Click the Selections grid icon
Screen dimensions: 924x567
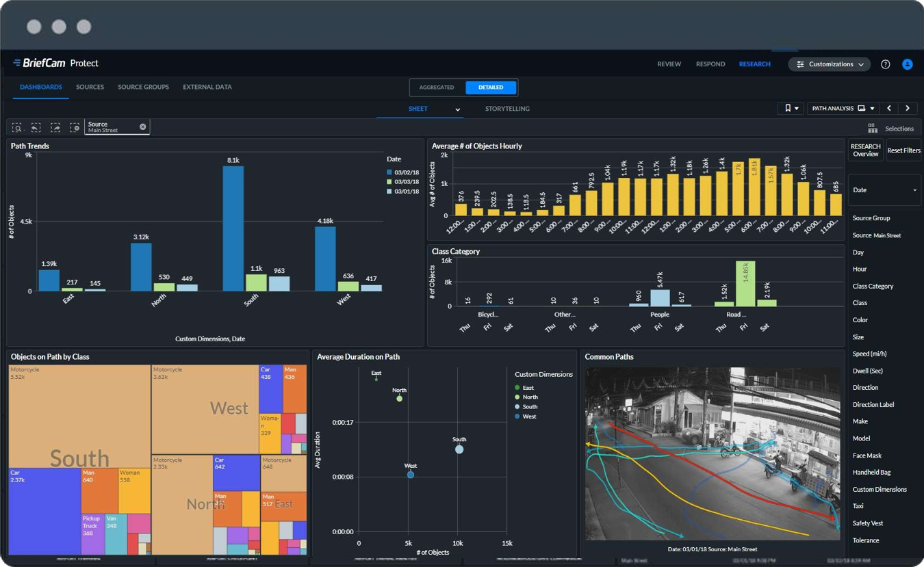[871, 127]
